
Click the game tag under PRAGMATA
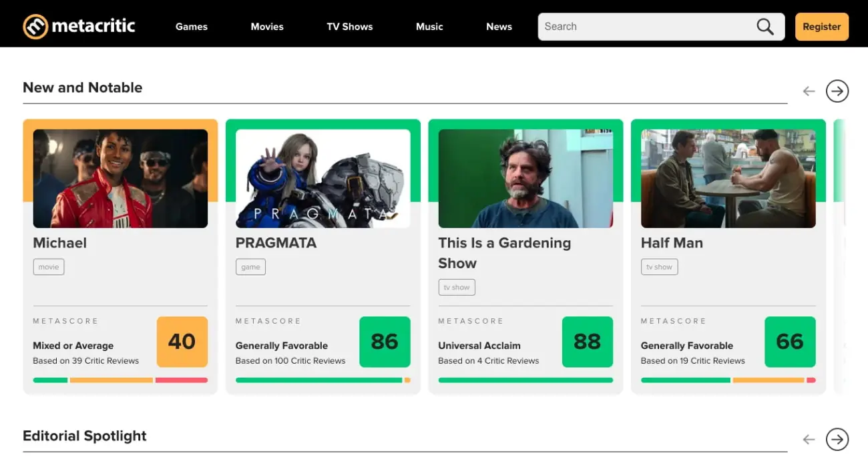(250, 266)
